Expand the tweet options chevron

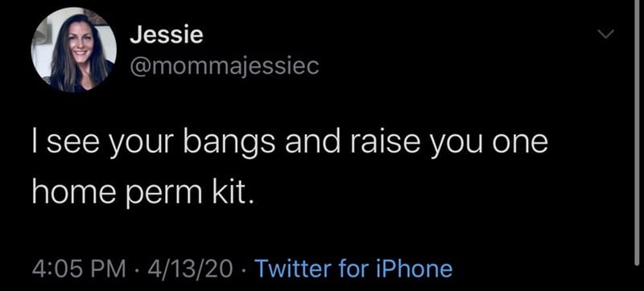coord(606,35)
